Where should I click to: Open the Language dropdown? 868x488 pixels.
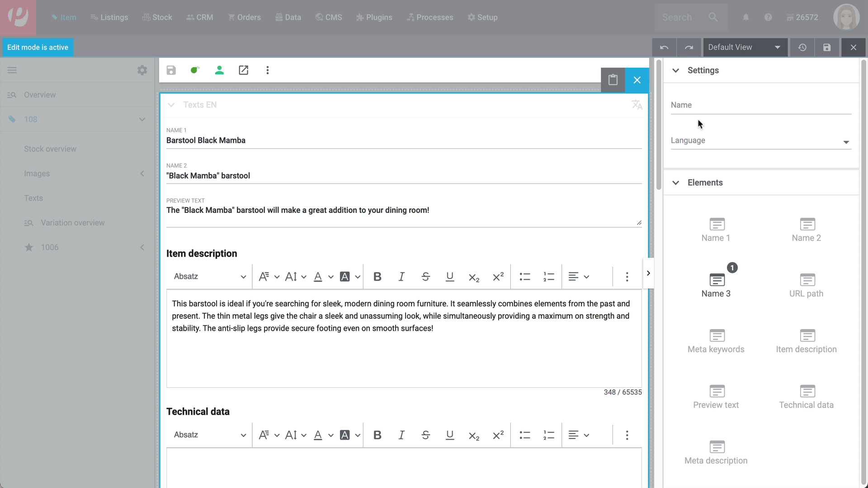pos(760,141)
